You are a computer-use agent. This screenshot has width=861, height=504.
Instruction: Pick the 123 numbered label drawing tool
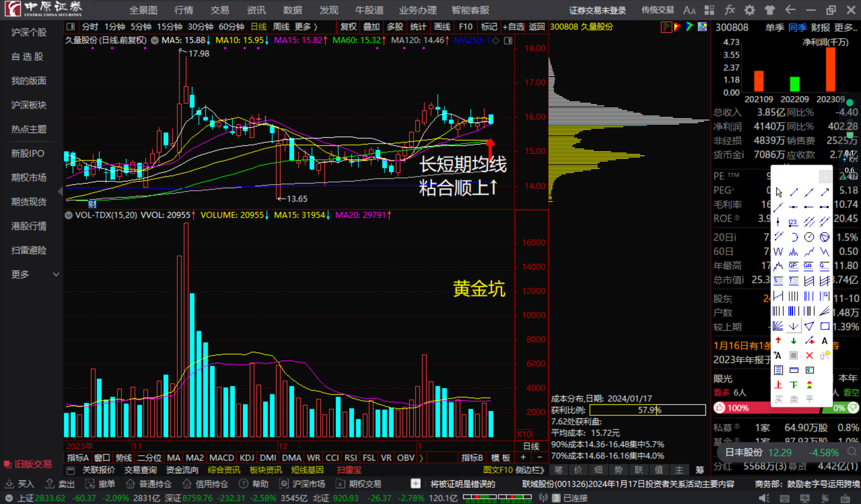(793, 222)
